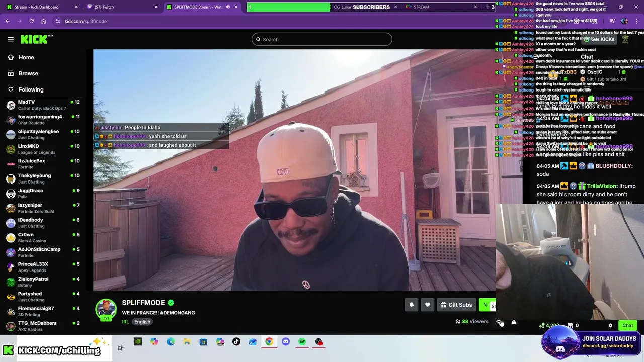
Task: Click browser back arrow
Action: 7,21
